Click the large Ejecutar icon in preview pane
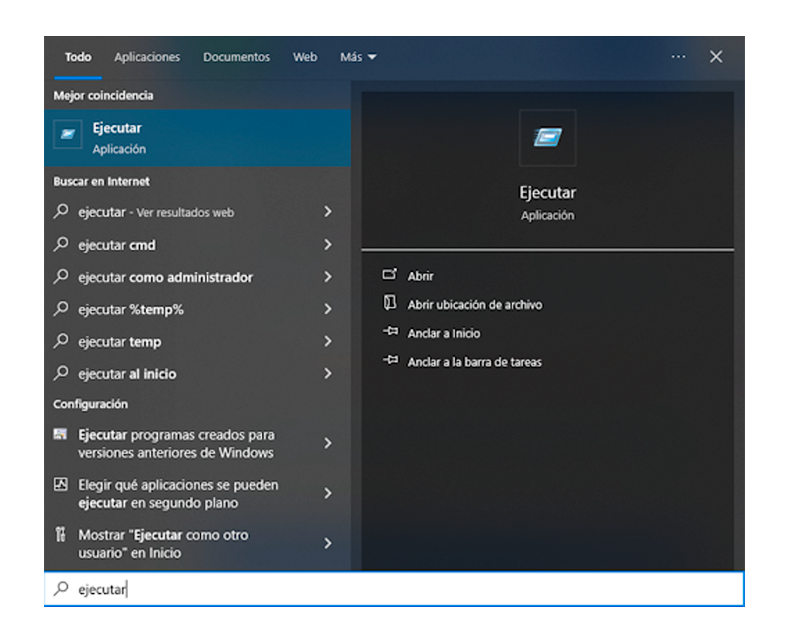The height and width of the screenshot is (643, 789). (547, 137)
